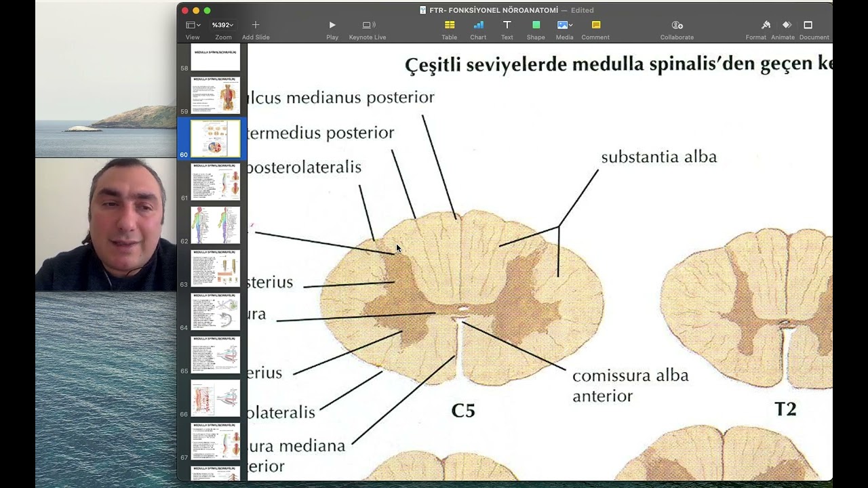Select slide 61 thumbnail
This screenshot has width=868, height=488.
pos(216,182)
